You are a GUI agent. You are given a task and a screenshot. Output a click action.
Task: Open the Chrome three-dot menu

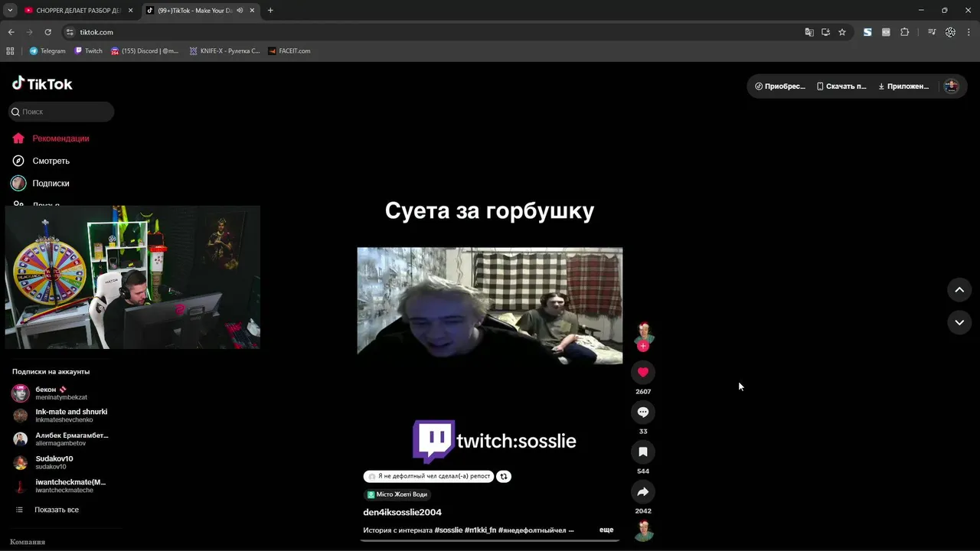click(x=969, y=32)
